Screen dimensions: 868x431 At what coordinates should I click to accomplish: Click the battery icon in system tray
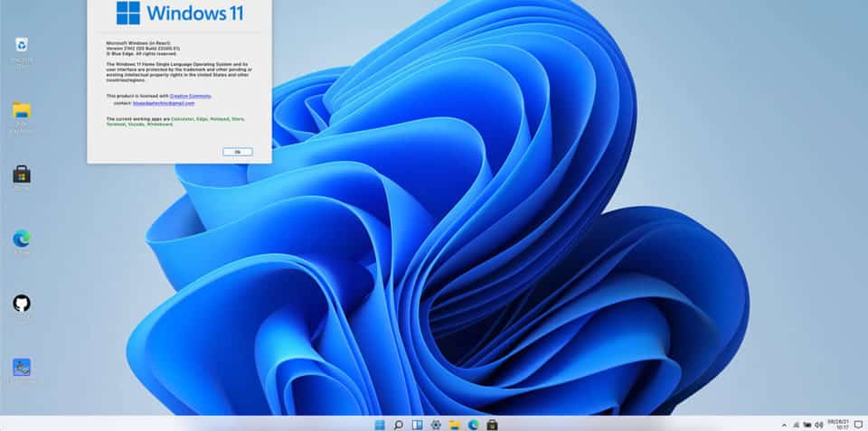coord(807,424)
